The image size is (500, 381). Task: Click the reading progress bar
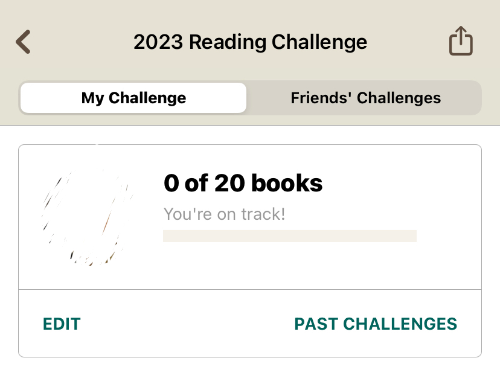coord(290,236)
